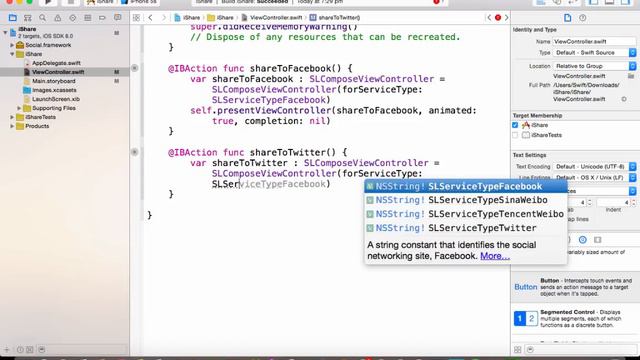Screen dimensions: 640x360
Task: Click the source control filter icon
Action: 30,350
